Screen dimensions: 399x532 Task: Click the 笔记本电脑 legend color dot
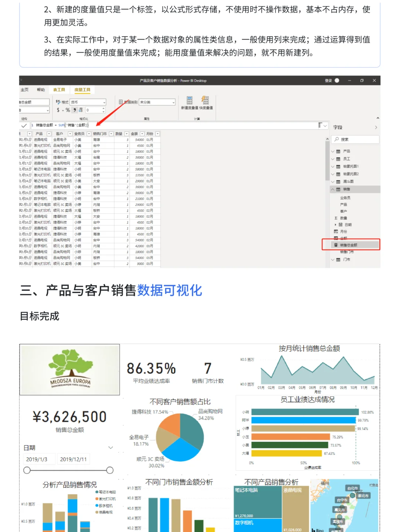pyautogui.click(x=97, y=492)
